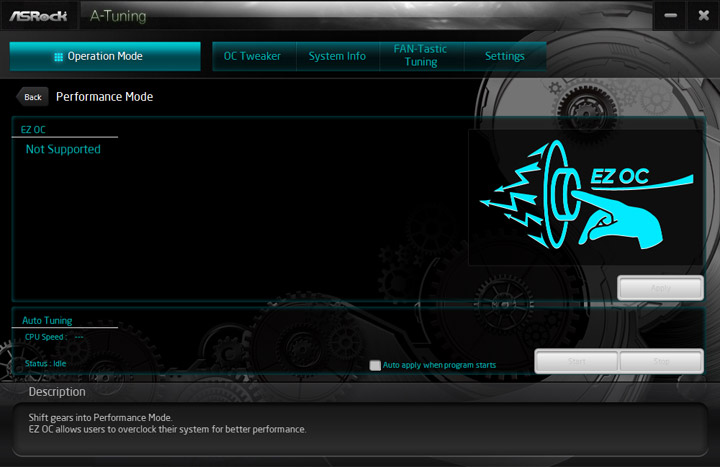Select the 'EZ OC' section heading
This screenshot has width=720, height=467.
click(33, 130)
